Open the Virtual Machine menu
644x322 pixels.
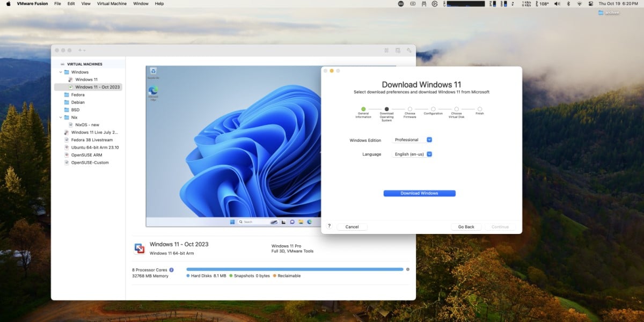112,3
